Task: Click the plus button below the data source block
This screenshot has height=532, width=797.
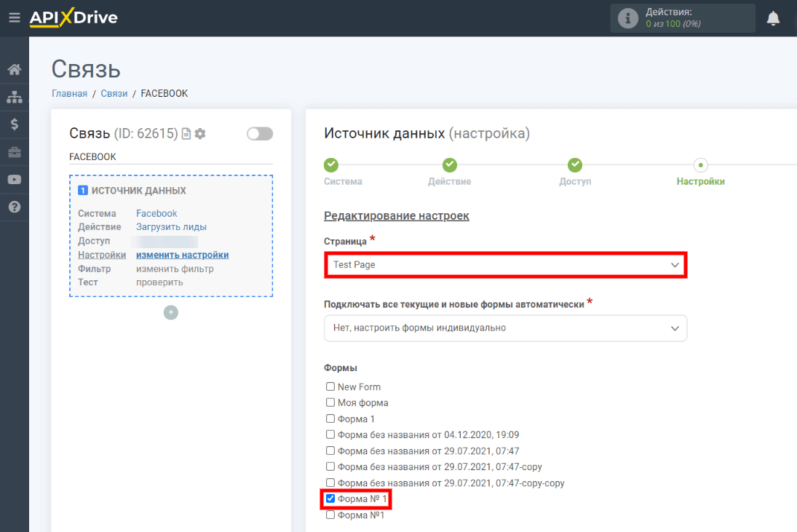Action: (x=170, y=312)
